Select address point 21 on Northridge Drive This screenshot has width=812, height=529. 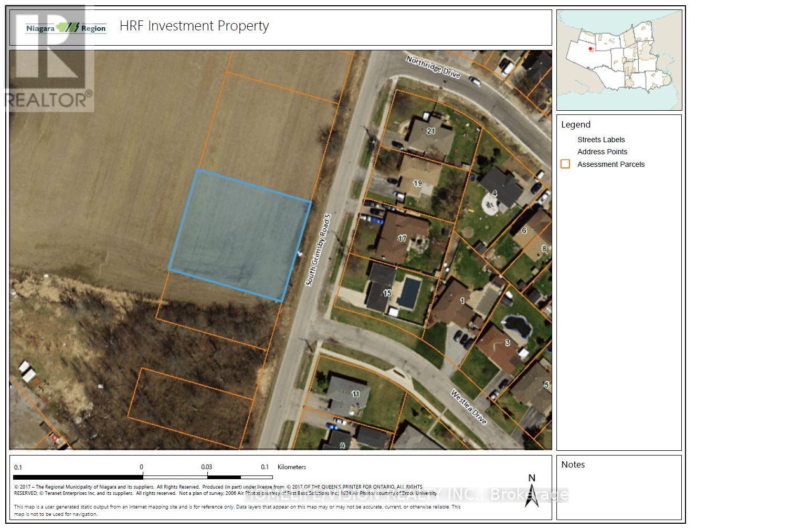(430, 131)
